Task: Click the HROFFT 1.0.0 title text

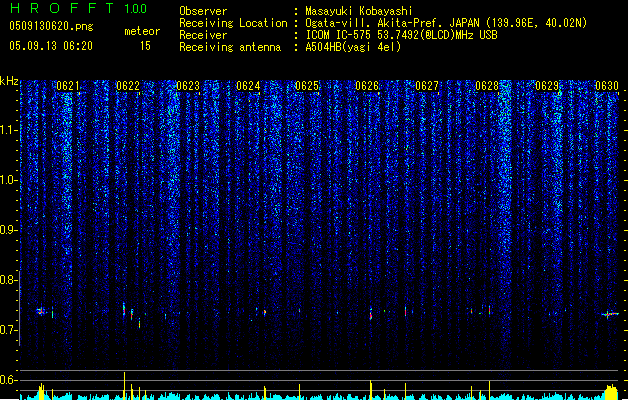Action: [79, 8]
